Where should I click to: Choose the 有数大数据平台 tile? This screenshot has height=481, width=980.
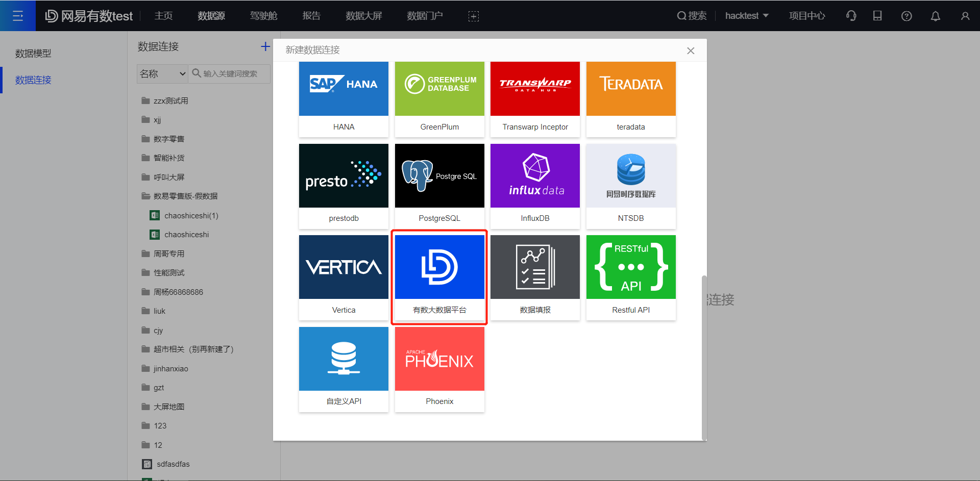[x=439, y=277]
